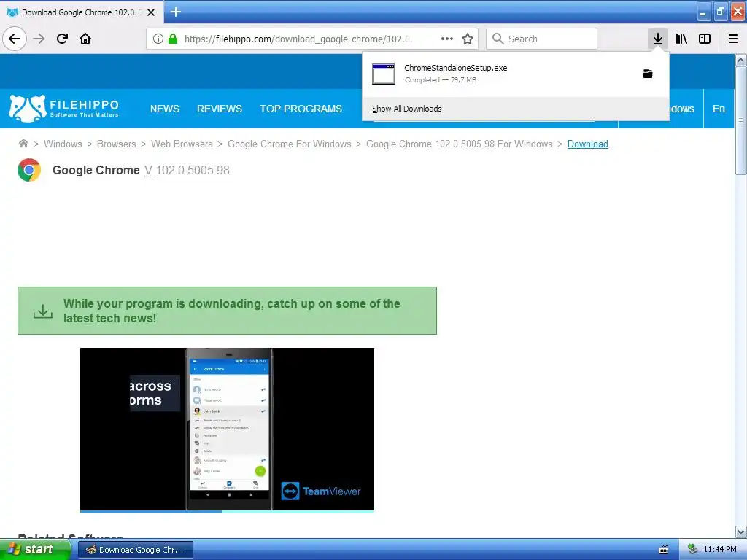The width and height of the screenshot is (747, 560).
Task: Open Google Chrome 102.0.5005.98 For Windows breadcrumb
Action: [460, 144]
